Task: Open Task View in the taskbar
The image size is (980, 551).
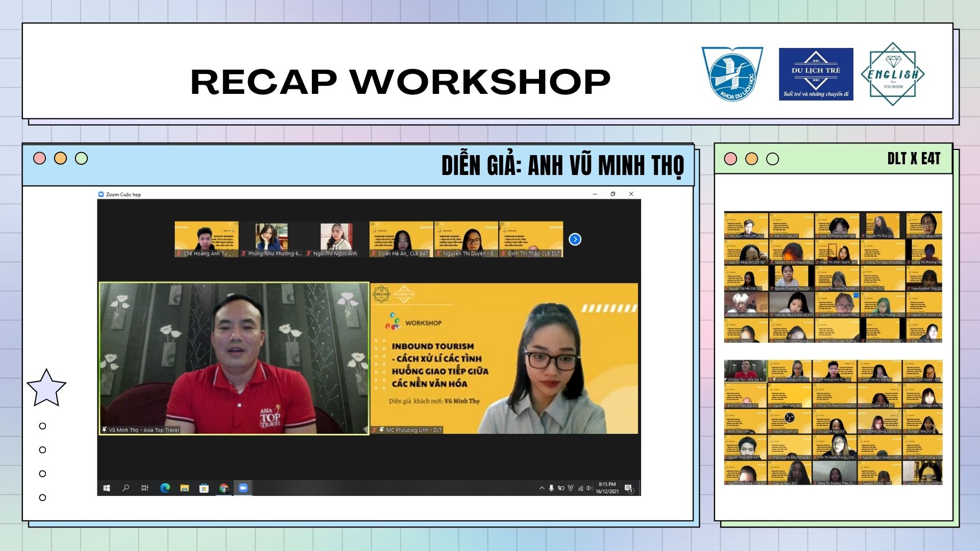Action: pos(145,488)
